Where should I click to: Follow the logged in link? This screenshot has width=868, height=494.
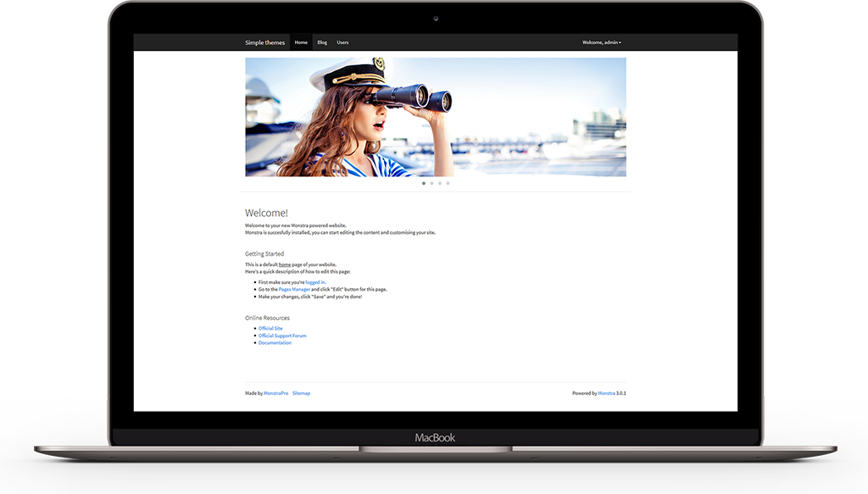(314, 282)
